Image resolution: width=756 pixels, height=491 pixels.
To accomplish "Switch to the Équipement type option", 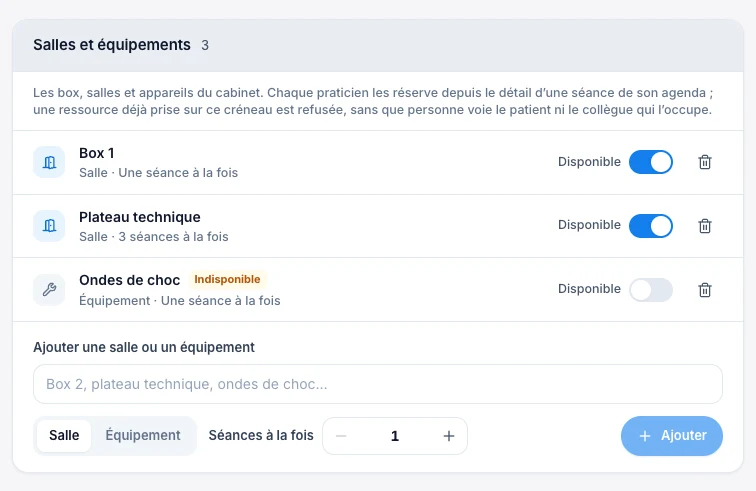I will point(143,436).
